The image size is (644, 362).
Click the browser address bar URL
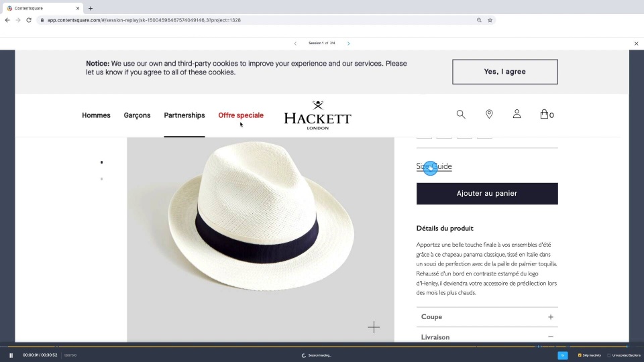click(144, 20)
